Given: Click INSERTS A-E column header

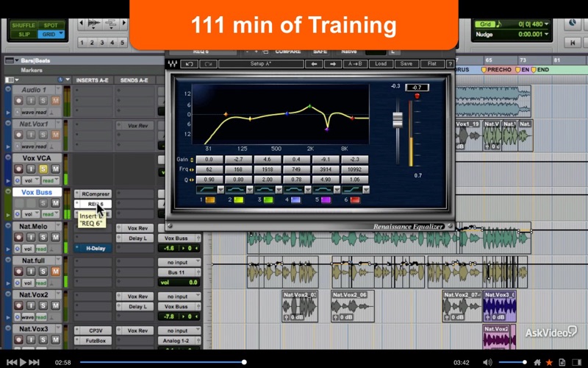Looking at the screenshot, I should [92, 80].
